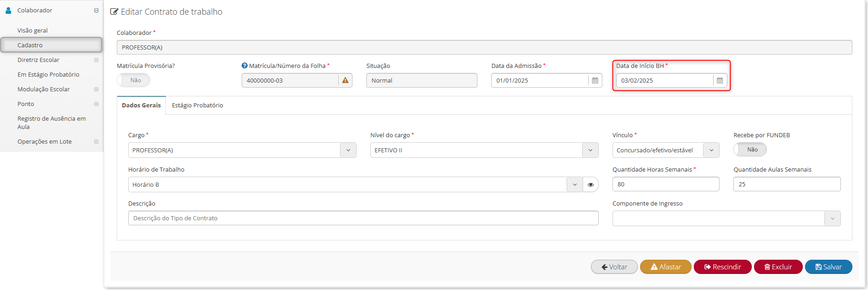Click the Afastar button

point(665,267)
